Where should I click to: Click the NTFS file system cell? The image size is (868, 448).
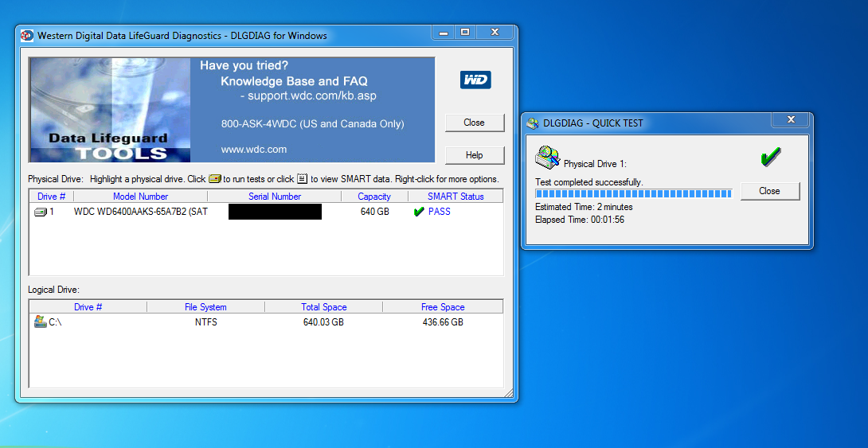[x=206, y=322]
